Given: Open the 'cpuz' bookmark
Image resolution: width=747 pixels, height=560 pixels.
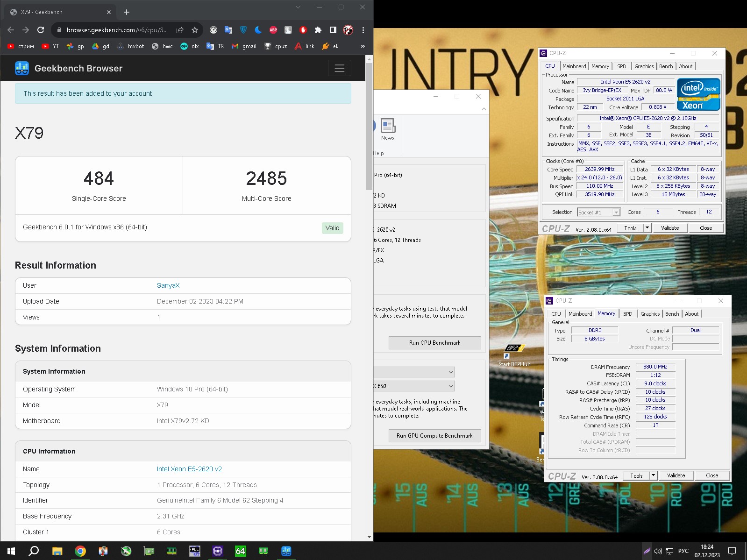Looking at the screenshot, I should tap(276, 46).
